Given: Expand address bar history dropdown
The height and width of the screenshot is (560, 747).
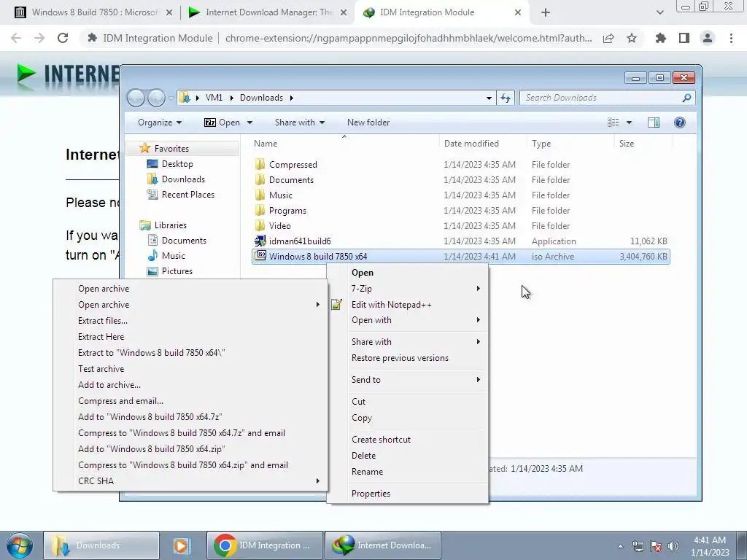Looking at the screenshot, I should 489,98.
